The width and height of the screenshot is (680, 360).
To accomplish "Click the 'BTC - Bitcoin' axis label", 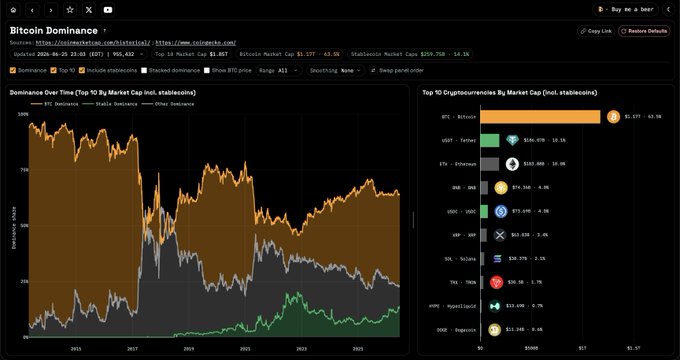I will [x=458, y=117].
